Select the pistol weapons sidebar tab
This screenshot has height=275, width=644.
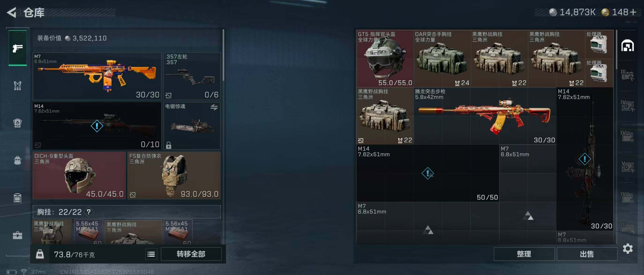coord(18,48)
